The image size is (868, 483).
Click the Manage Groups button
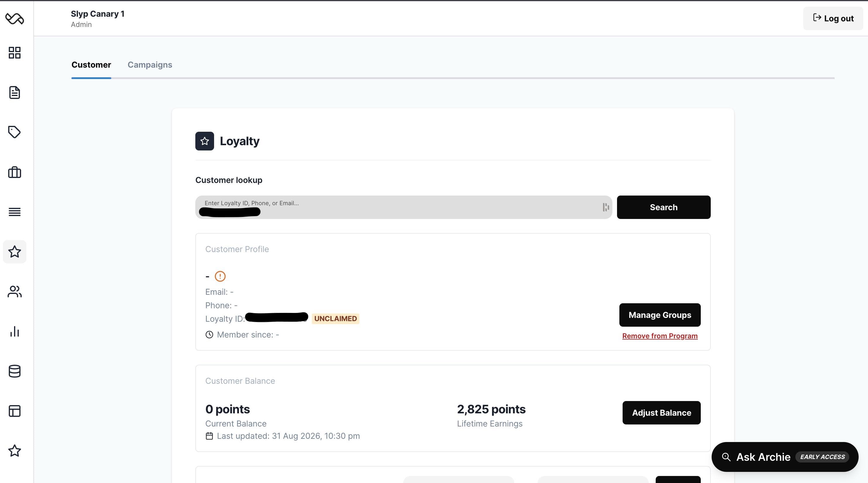(660, 315)
